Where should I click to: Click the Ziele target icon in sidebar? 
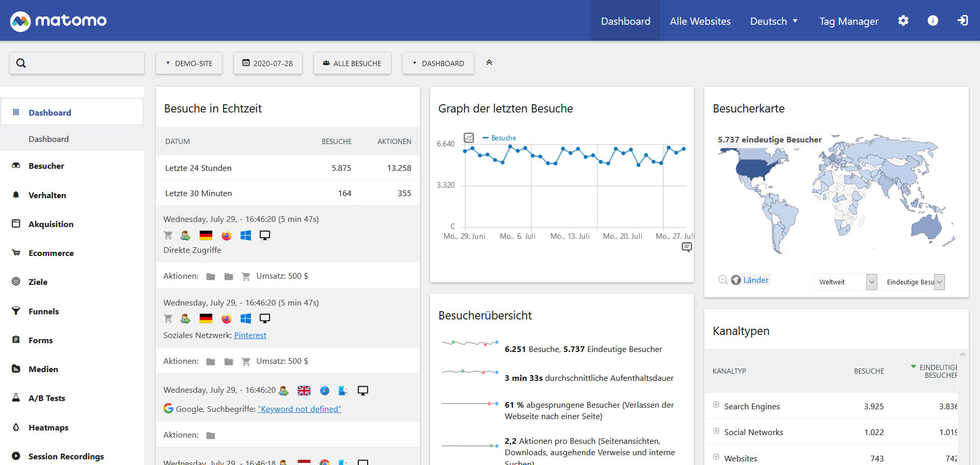pyautogui.click(x=16, y=281)
